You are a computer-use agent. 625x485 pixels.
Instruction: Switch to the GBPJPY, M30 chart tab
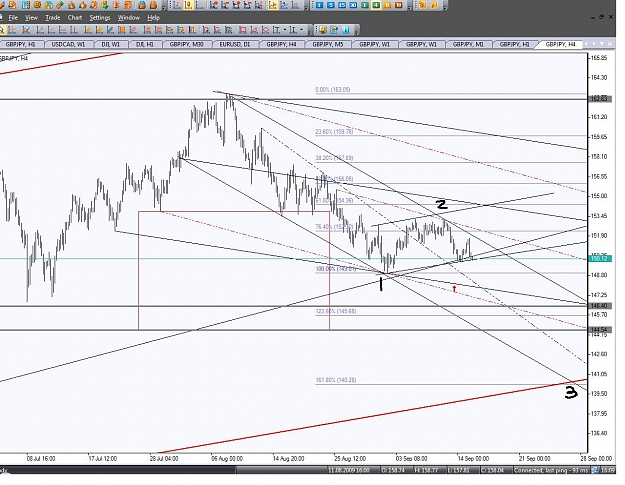187,44
